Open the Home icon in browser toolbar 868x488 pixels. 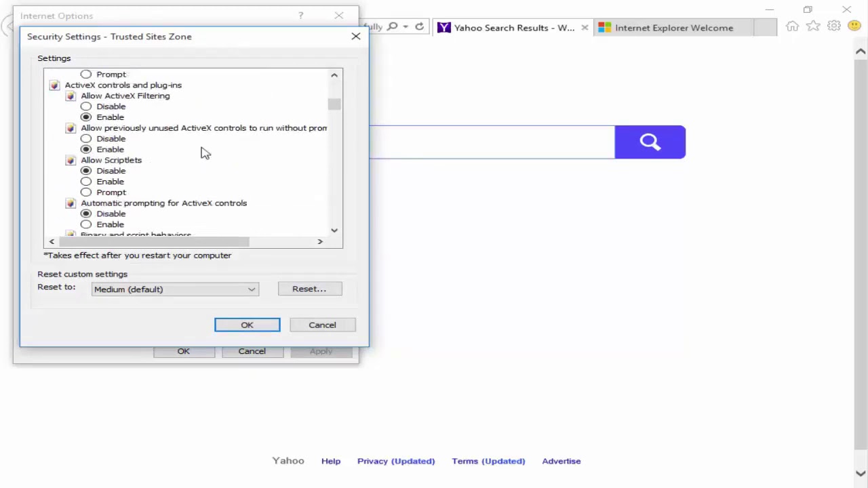tap(792, 26)
